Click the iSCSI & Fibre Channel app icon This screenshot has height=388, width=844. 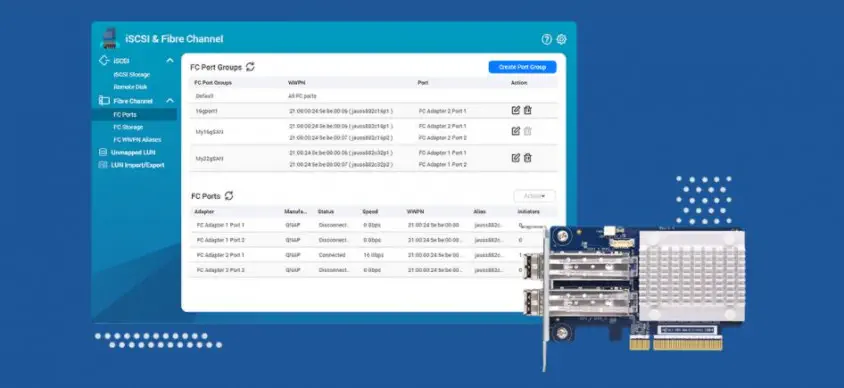(x=109, y=38)
